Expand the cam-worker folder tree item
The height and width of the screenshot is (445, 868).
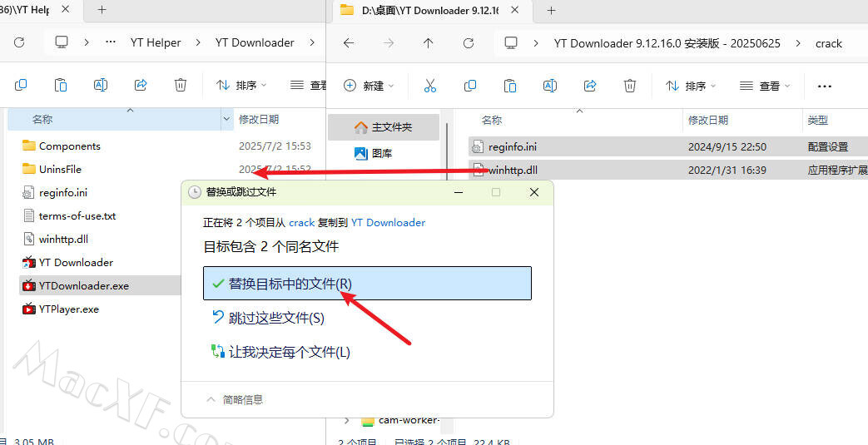pyautogui.click(x=347, y=421)
